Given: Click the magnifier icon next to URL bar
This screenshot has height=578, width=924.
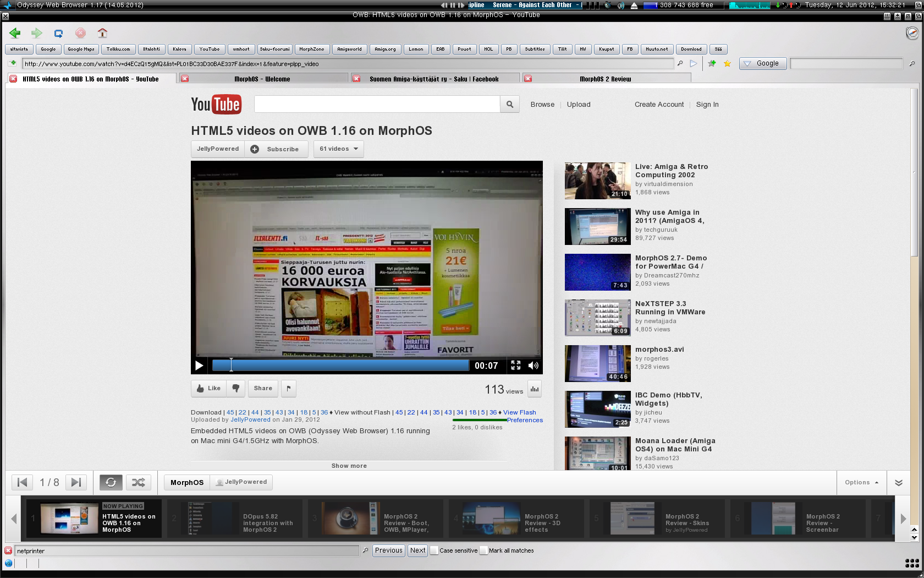Looking at the screenshot, I should (680, 64).
